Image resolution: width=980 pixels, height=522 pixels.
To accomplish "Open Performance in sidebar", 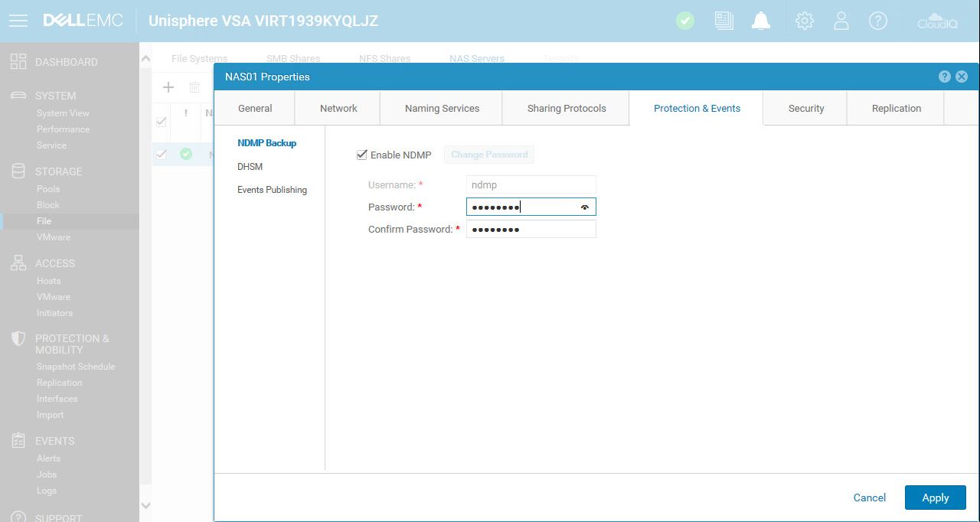I will pyautogui.click(x=63, y=129).
